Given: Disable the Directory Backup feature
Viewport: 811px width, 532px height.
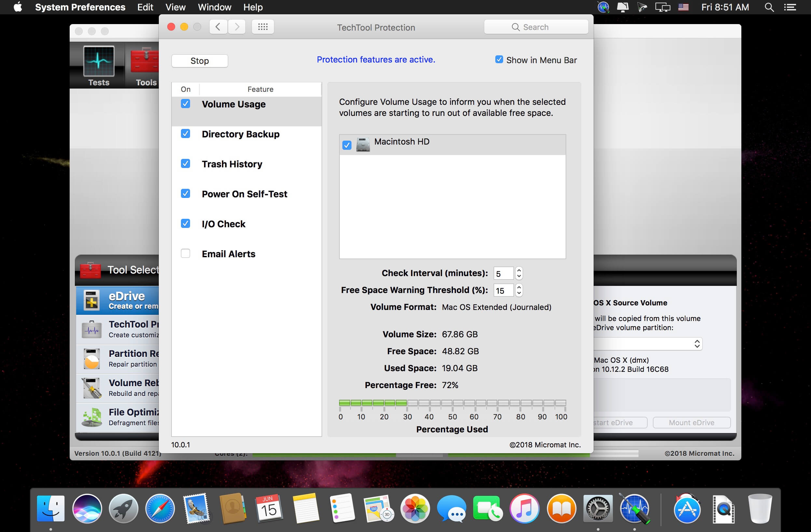Looking at the screenshot, I should click(185, 134).
